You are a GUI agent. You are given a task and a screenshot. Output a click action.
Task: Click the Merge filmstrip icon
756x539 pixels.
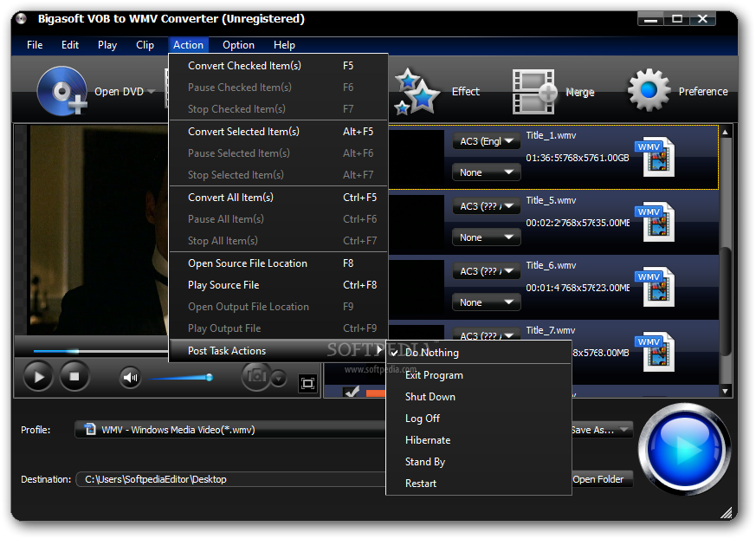click(533, 91)
